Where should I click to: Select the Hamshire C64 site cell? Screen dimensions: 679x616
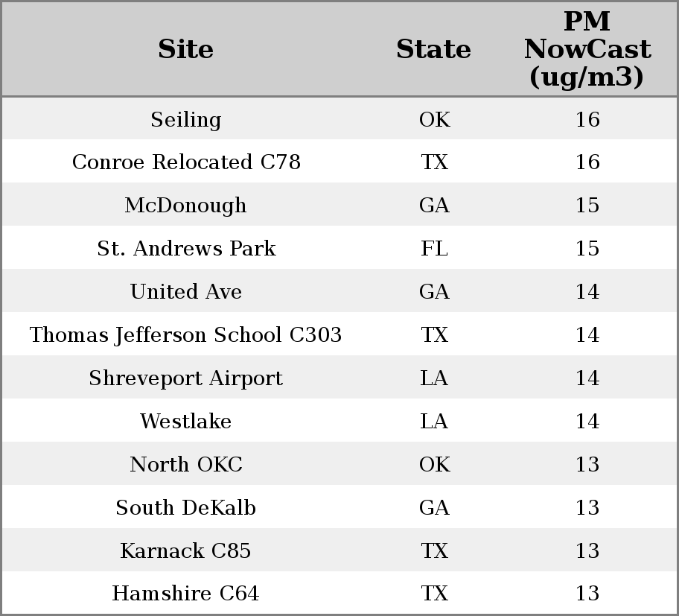[x=186, y=594]
